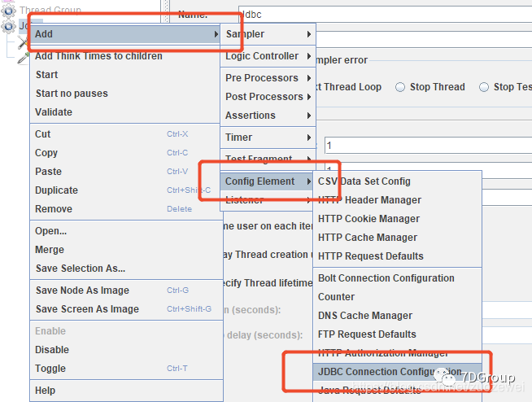Choose Start from the context menu
Viewport: 532px width, 402px height.
click(x=124, y=75)
